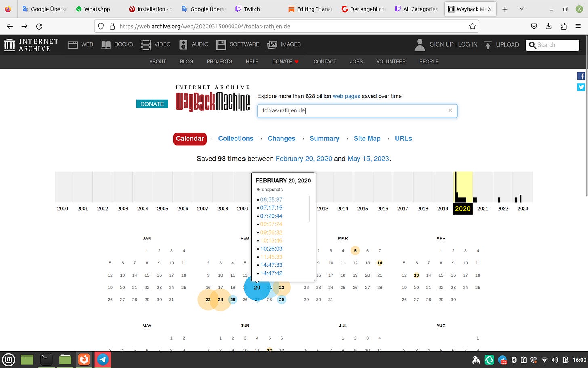
Task: Open Firefox from the taskbar
Action: coord(84,360)
